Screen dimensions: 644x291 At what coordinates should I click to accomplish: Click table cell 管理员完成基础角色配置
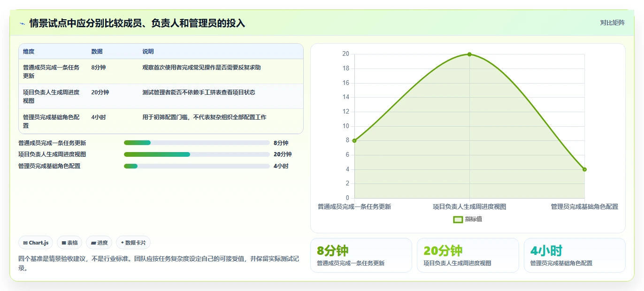pyautogui.click(x=51, y=122)
